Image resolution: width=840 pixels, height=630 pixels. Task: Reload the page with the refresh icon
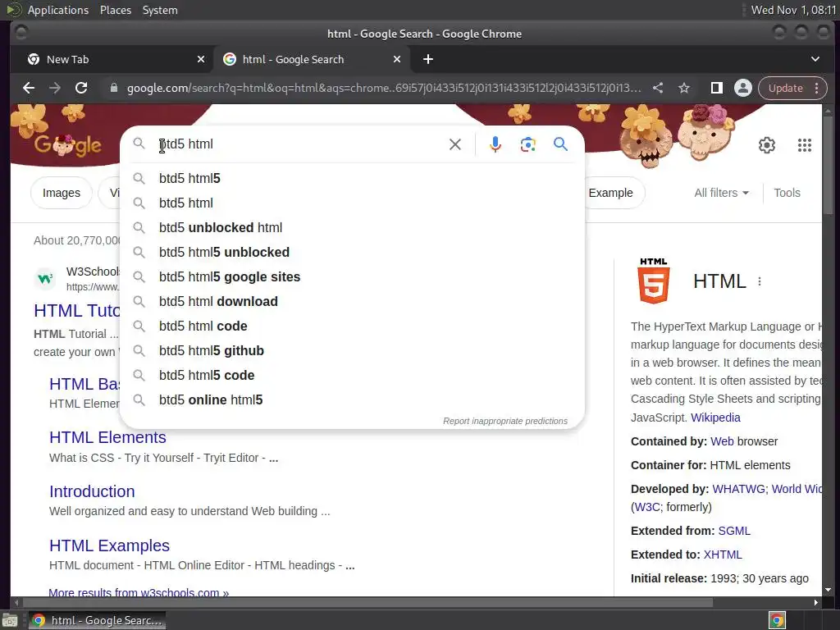pos(81,88)
